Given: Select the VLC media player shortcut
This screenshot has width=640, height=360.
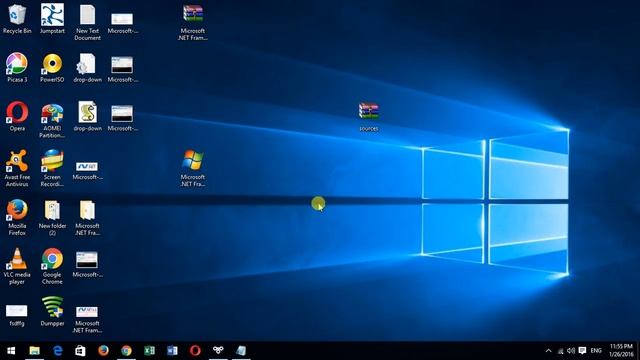Looking at the screenshot, I should [17, 266].
